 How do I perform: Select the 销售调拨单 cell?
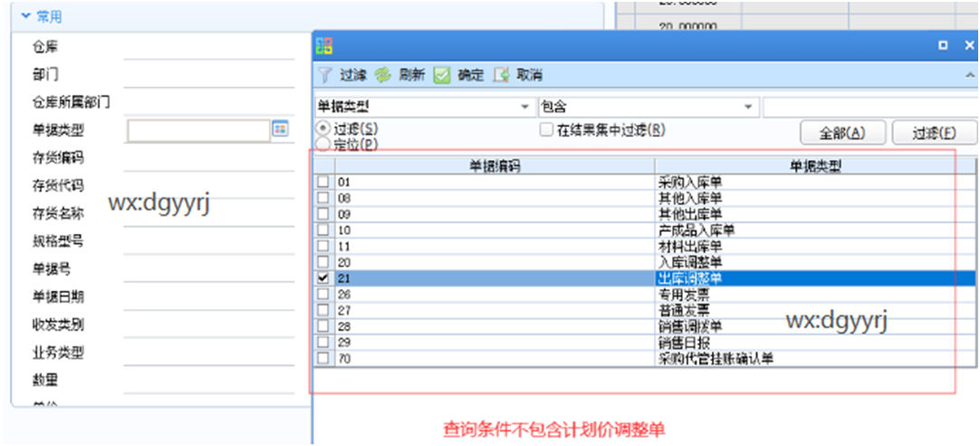(816, 326)
